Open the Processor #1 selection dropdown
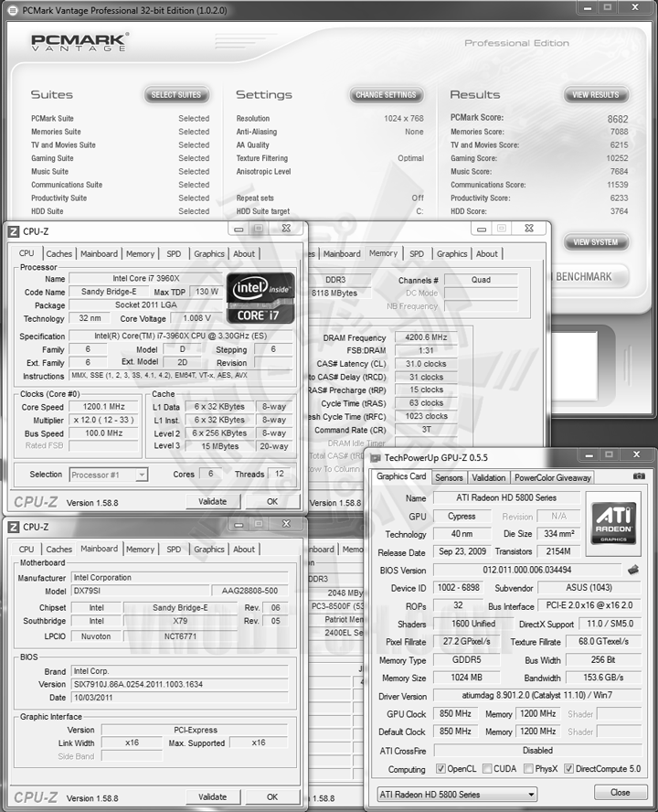 pyautogui.click(x=109, y=475)
